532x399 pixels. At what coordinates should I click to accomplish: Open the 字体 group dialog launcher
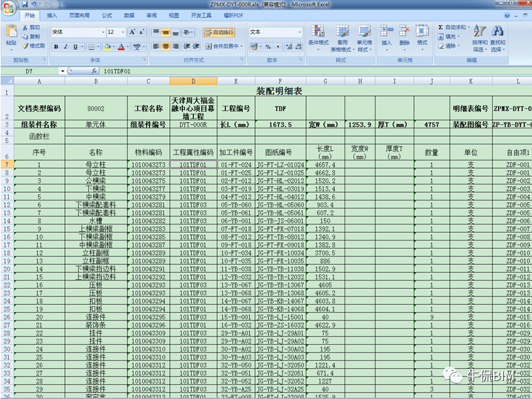(144, 59)
